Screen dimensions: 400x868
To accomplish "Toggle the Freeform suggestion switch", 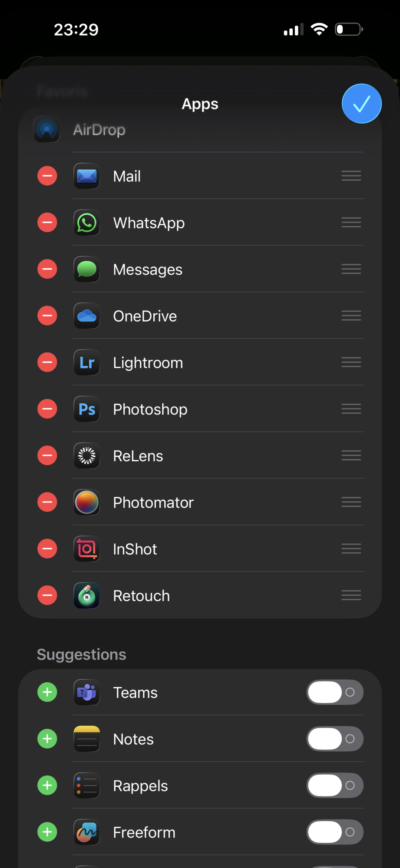I will click(335, 832).
